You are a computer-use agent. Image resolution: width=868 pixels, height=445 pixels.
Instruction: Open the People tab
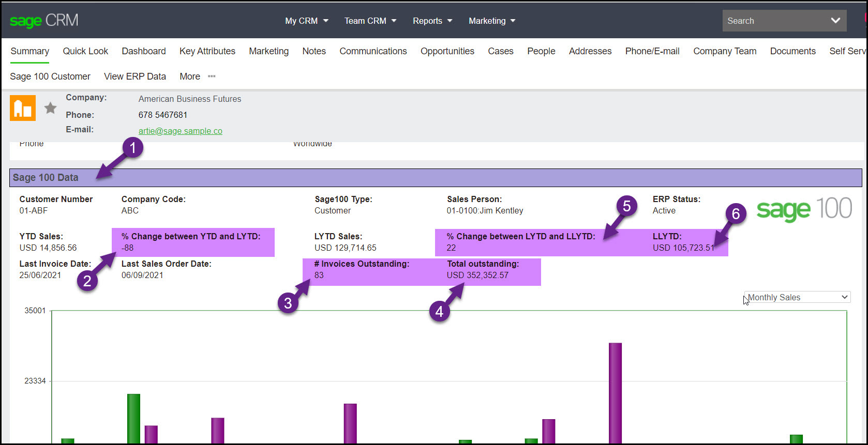[x=541, y=51]
